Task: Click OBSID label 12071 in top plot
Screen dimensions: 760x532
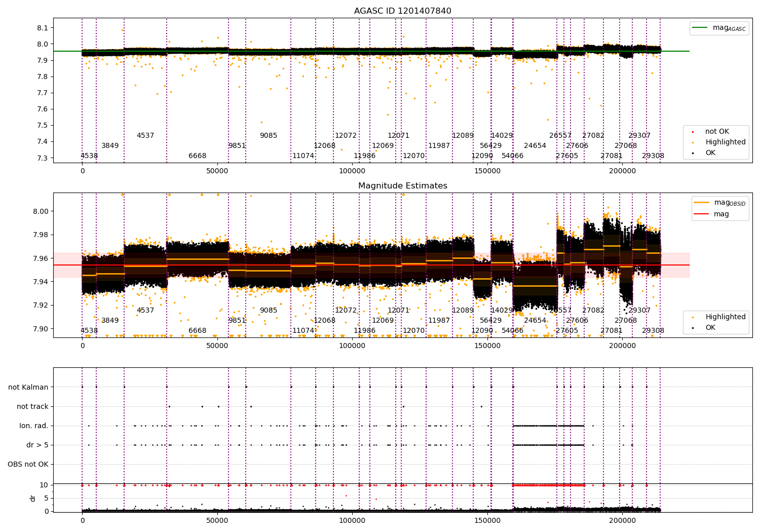Action: point(398,136)
